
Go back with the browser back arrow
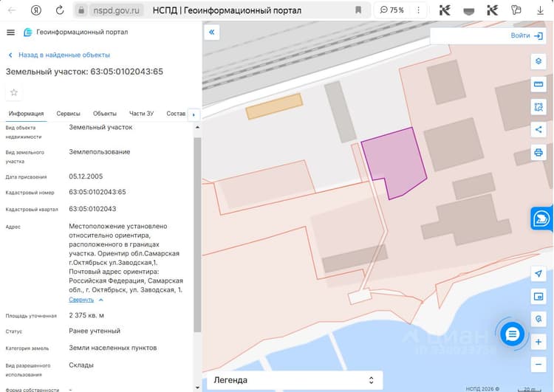pyautogui.click(x=13, y=10)
